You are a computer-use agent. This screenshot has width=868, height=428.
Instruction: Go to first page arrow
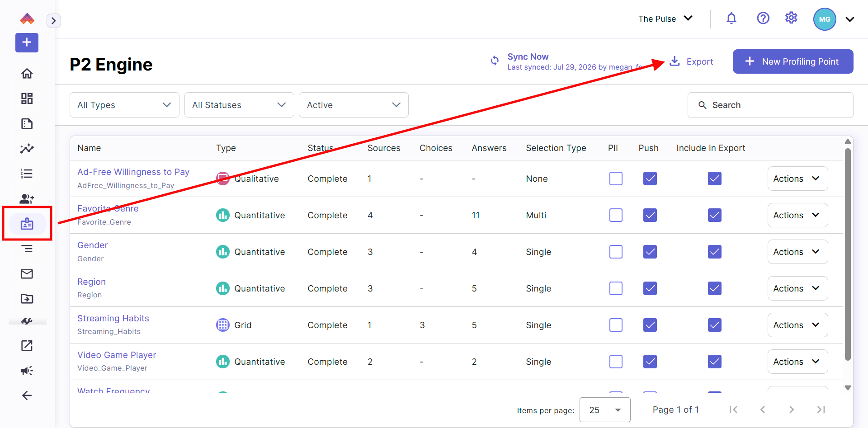(x=733, y=409)
